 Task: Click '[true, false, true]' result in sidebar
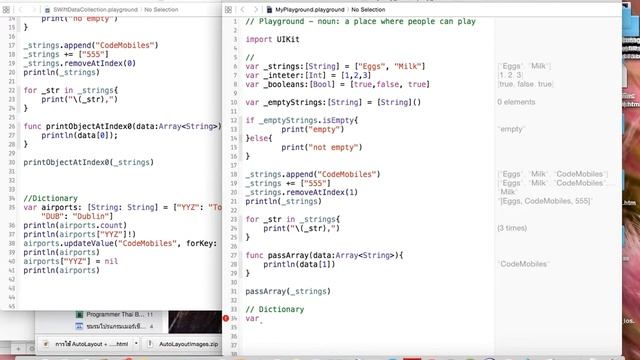click(x=525, y=84)
